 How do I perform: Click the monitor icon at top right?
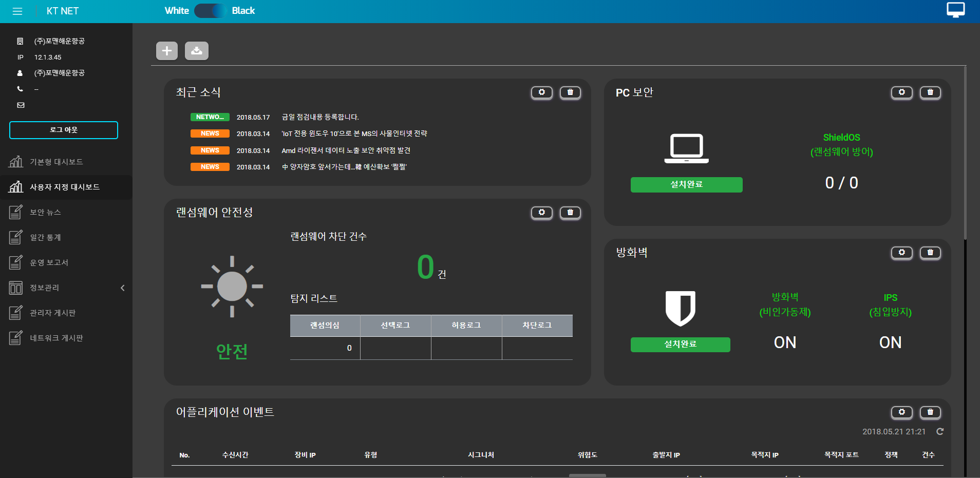point(956,10)
